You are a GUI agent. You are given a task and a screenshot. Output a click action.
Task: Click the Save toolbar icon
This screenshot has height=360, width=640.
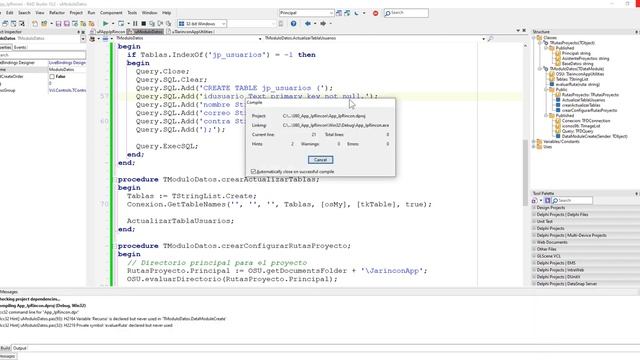58,24
